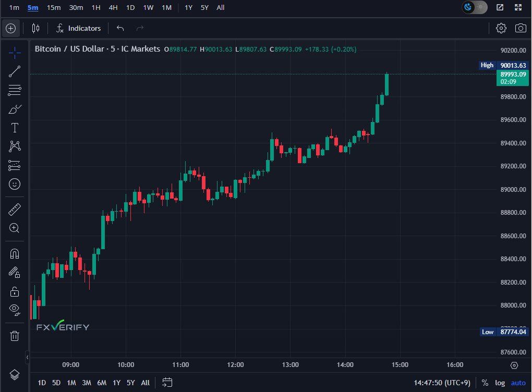Set bottom date range to 3M
Image resolution: width=532 pixels, height=392 pixels.
click(x=87, y=383)
